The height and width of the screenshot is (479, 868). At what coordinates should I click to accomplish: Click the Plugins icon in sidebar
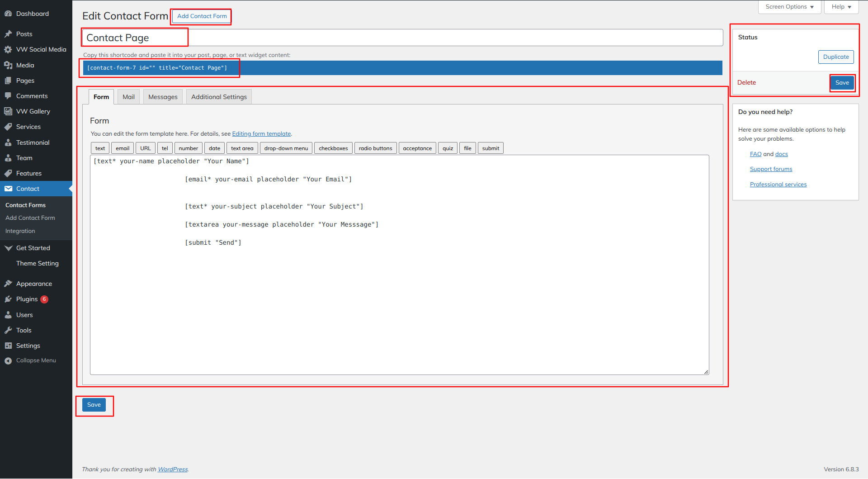[8, 299]
